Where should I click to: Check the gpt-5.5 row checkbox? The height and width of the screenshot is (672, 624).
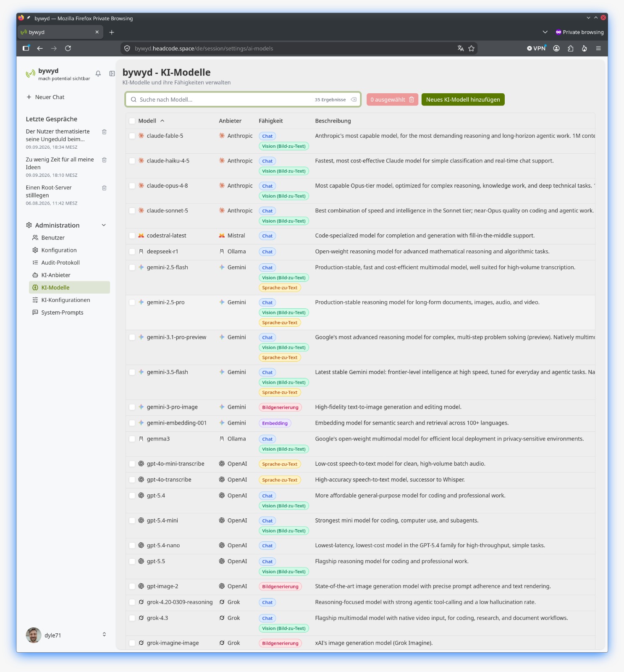(x=132, y=562)
